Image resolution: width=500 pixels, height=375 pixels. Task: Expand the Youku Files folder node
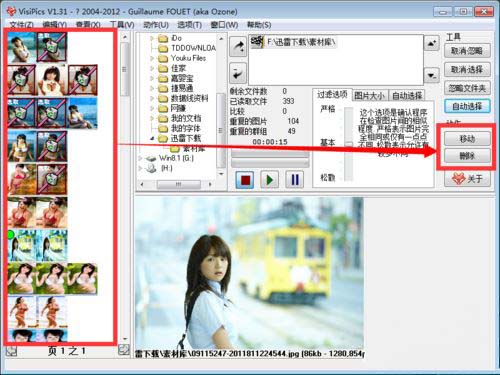click(152, 58)
